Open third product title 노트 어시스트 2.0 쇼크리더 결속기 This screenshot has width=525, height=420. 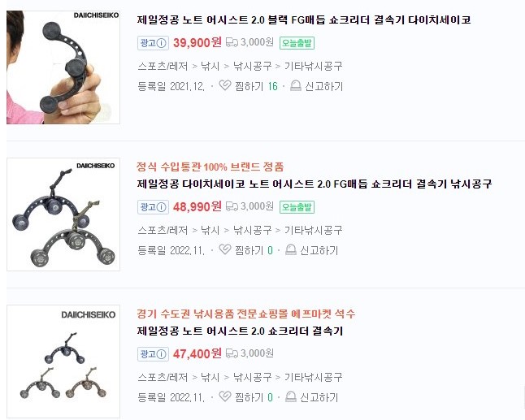pyautogui.click(x=240, y=331)
